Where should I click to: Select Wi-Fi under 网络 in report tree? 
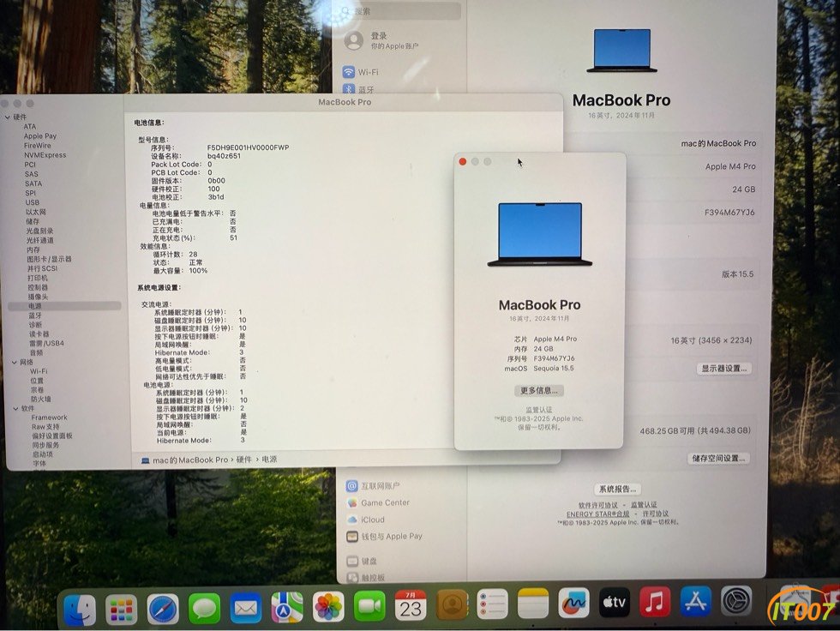[x=39, y=371]
